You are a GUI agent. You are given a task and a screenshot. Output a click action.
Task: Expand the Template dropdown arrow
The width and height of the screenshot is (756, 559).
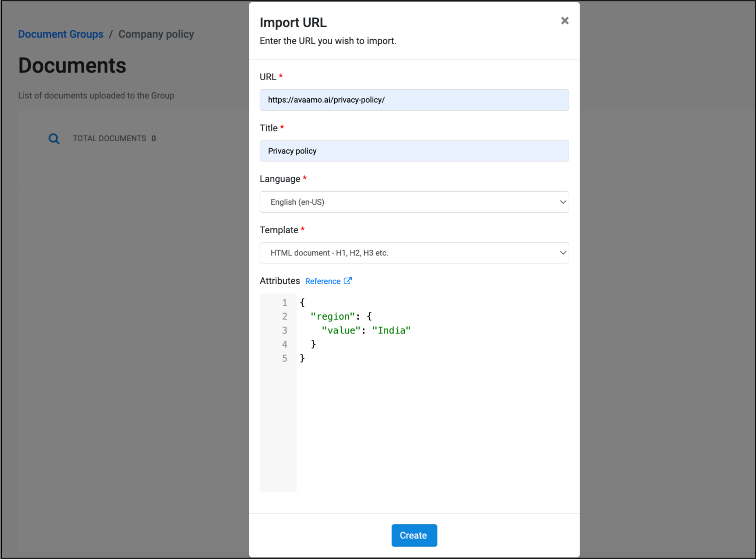click(562, 253)
